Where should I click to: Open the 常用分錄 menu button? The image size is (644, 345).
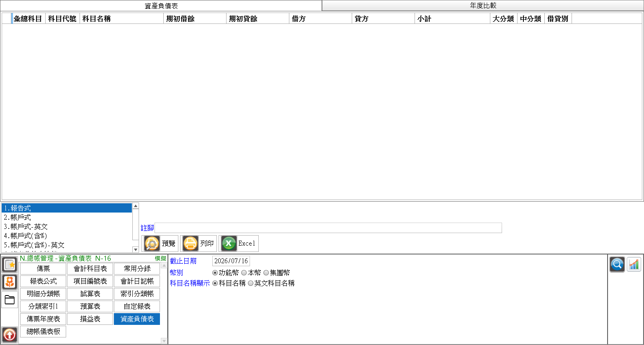(x=137, y=269)
